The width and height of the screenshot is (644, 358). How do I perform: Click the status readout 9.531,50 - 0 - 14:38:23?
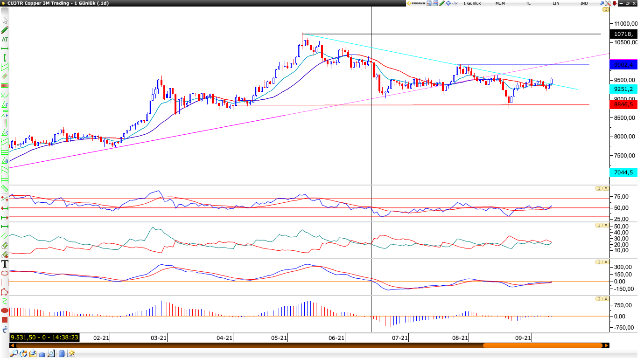point(44,337)
